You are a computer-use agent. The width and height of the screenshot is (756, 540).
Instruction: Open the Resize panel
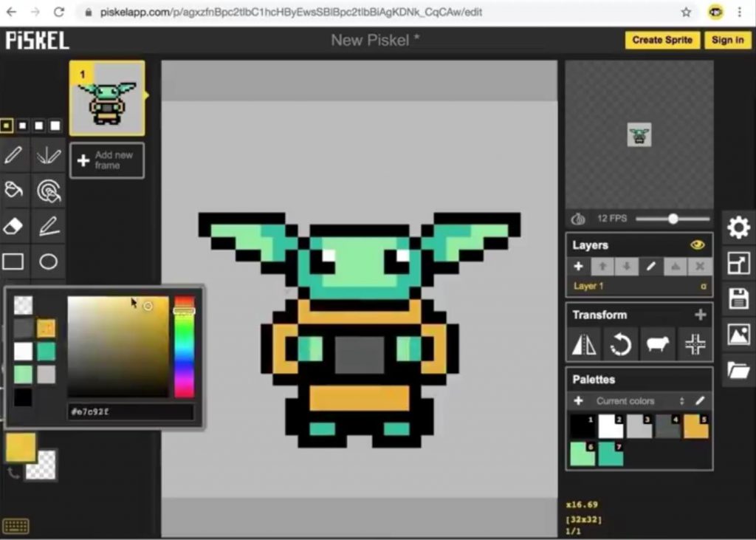[738, 263]
